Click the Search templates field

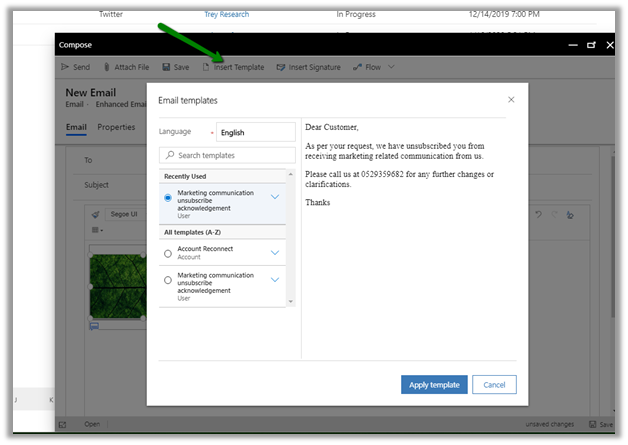pyautogui.click(x=228, y=155)
